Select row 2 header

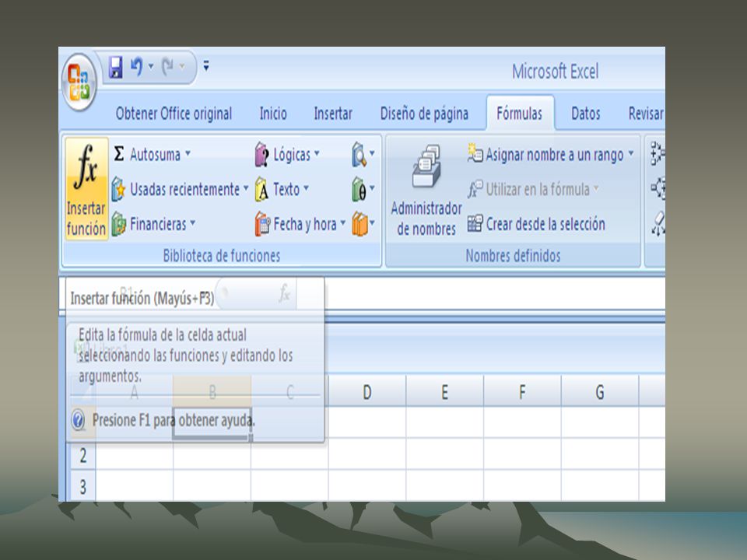pyautogui.click(x=83, y=455)
